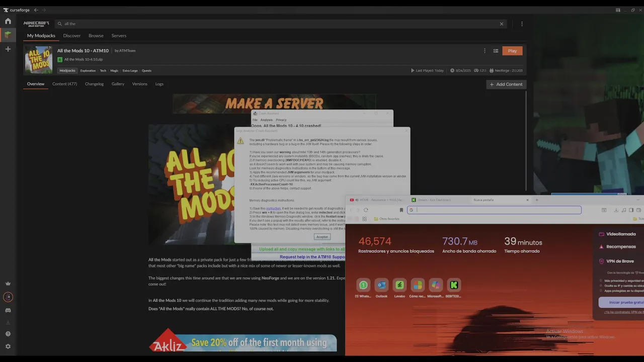Click the Minecraft Java Edition logo

[36, 24]
